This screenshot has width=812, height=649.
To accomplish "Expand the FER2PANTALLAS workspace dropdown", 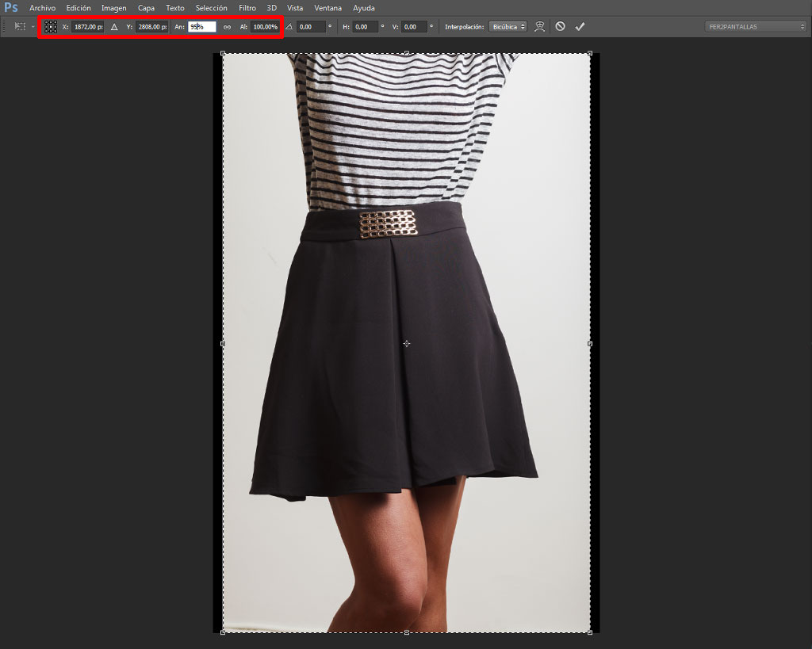I will [x=756, y=27].
